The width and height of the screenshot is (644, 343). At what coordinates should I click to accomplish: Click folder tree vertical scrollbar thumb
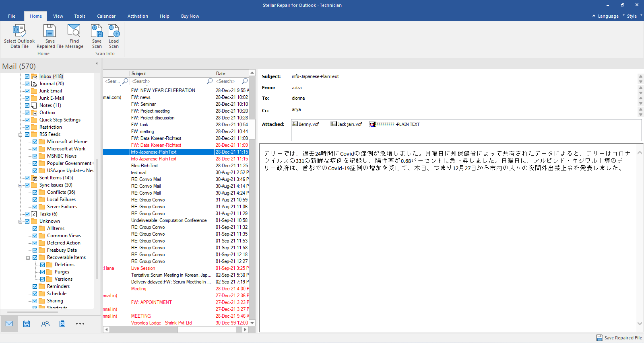pos(97,219)
